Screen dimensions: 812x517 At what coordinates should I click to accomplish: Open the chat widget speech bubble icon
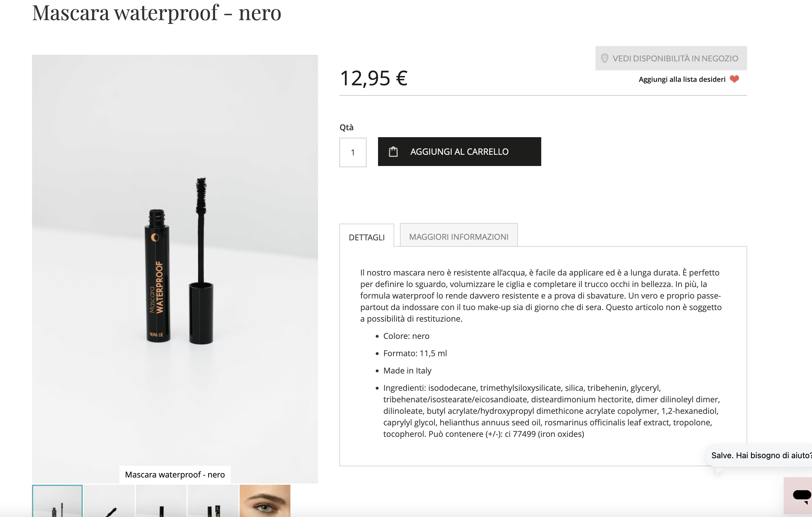(801, 495)
